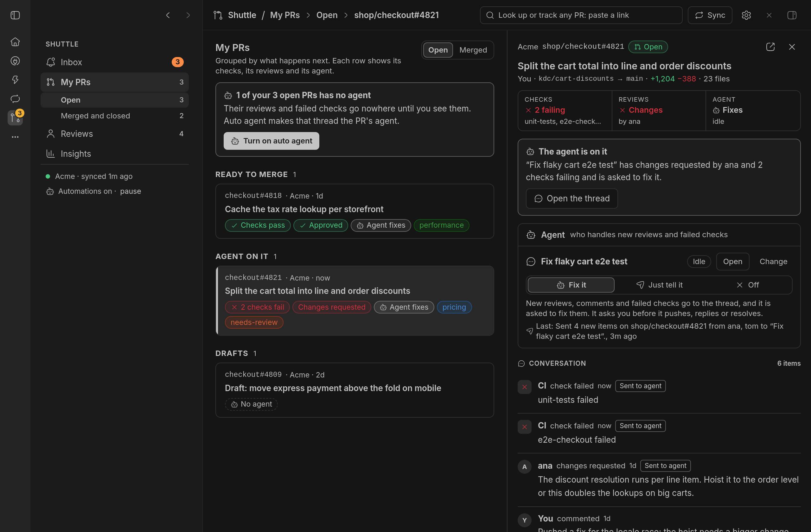Click the circular rail icon below Home
Viewport: 811px width, 532px height.
(15, 61)
